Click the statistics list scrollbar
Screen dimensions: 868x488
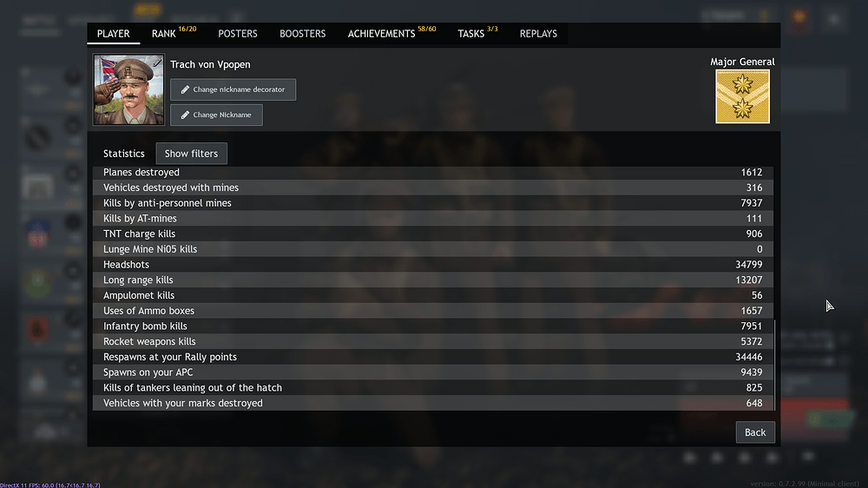[774, 365]
